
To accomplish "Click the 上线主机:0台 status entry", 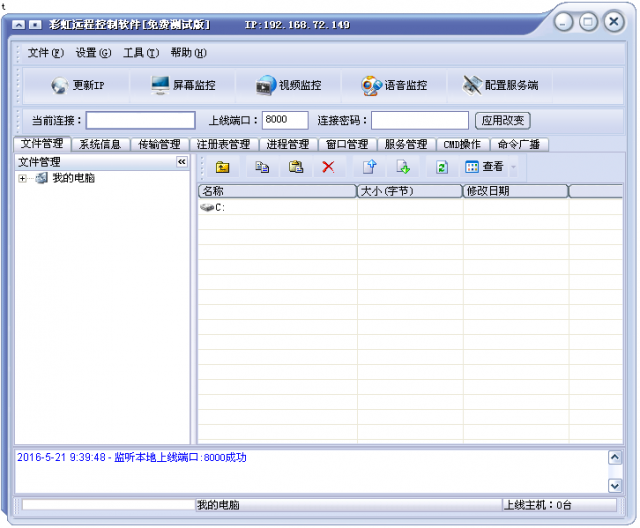I will pyautogui.click(x=537, y=506).
